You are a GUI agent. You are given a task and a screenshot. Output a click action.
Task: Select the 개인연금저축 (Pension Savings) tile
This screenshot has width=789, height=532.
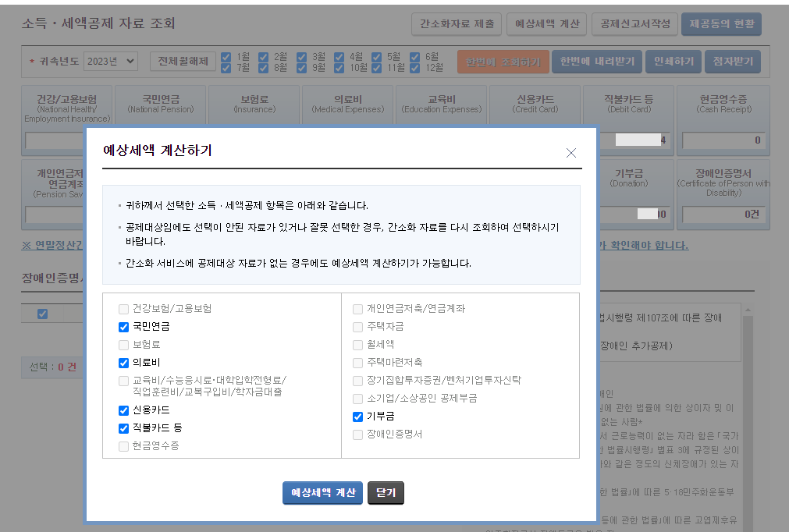click(x=53, y=194)
